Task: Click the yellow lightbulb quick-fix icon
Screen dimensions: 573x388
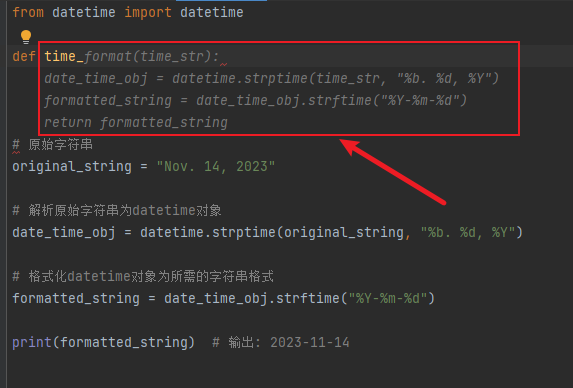Action: (x=26, y=37)
